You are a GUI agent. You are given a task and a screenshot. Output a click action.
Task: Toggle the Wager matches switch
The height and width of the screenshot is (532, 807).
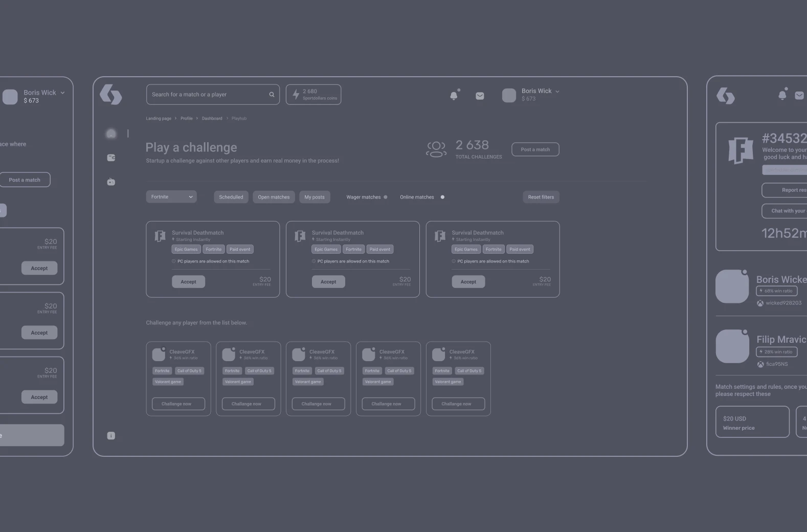point(386,197)
